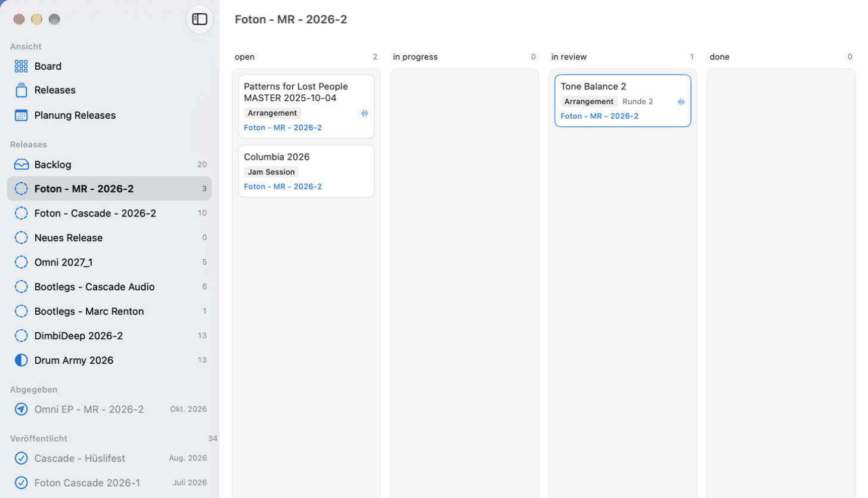Click Arrangement tag on Tone Balance 2 card
This screenshot has width=868, height=498.
(589, 101)
